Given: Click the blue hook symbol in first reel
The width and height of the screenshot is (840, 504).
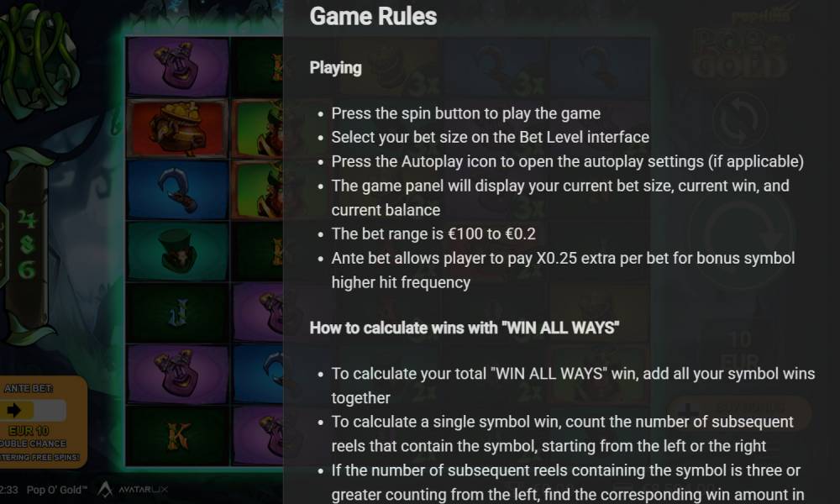Looking at the screenshot, I should [x=177, y=190].
